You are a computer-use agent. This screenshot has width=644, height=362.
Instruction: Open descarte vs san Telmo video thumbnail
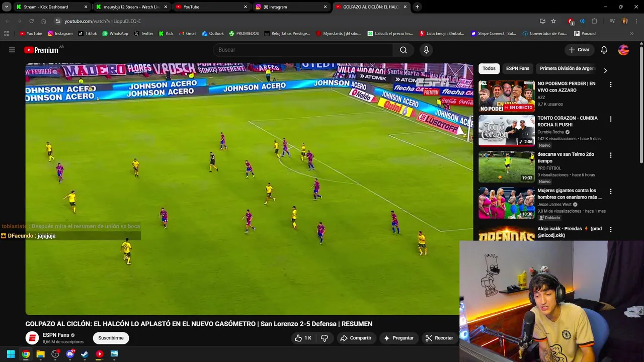[506, 167]
